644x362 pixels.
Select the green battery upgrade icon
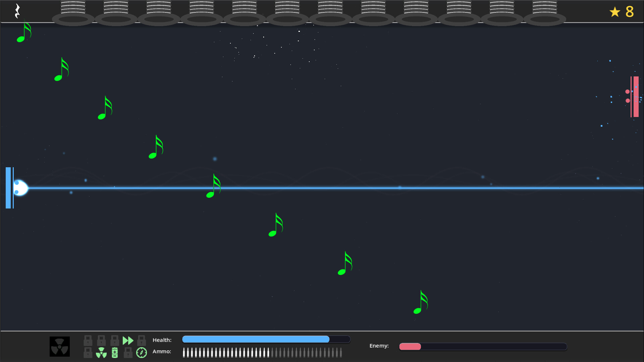pos(115,353)
